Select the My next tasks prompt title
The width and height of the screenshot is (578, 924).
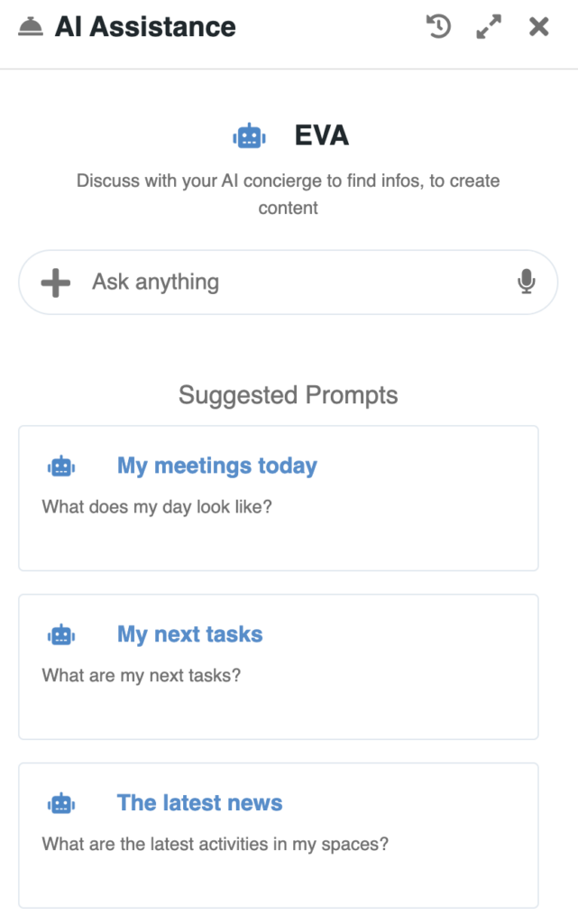click(x=189, y=634)
